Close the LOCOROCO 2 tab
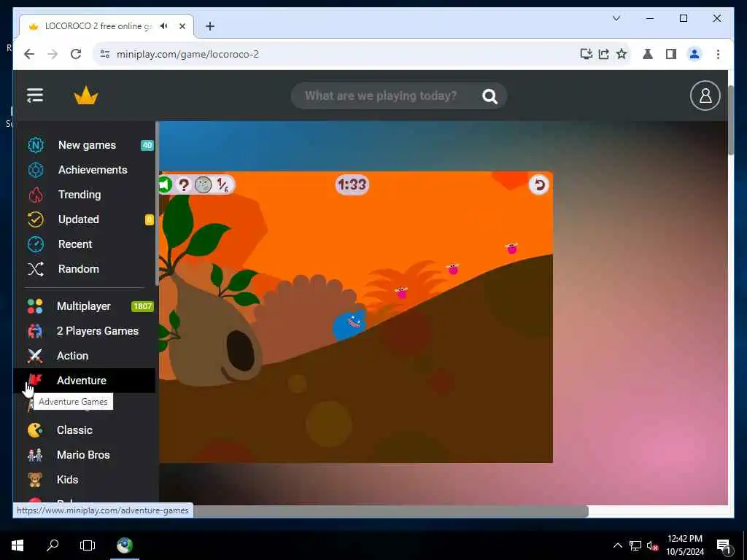This screenshot has height=560, width=747. click(182, 26)
